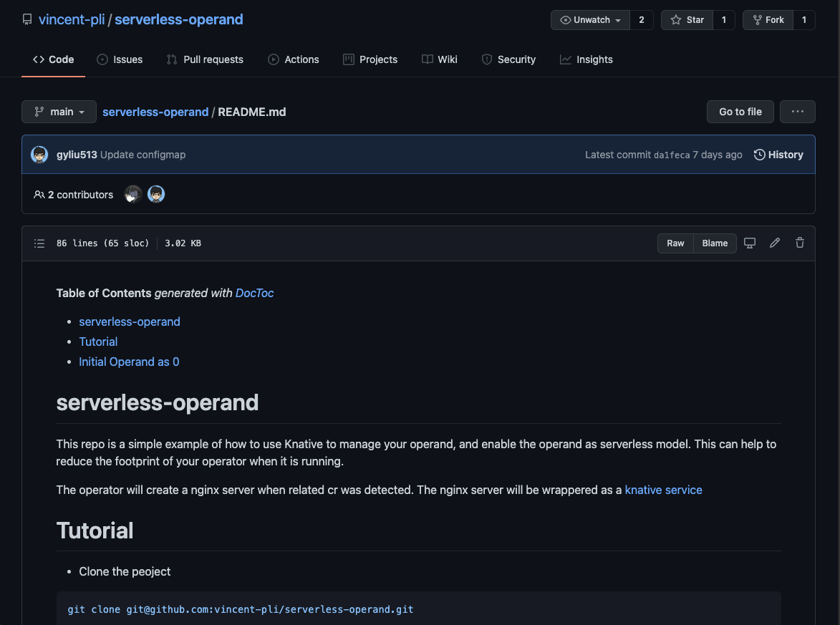Switch to the Code tab
The image size is (840, 625).
tap(53, 59)
